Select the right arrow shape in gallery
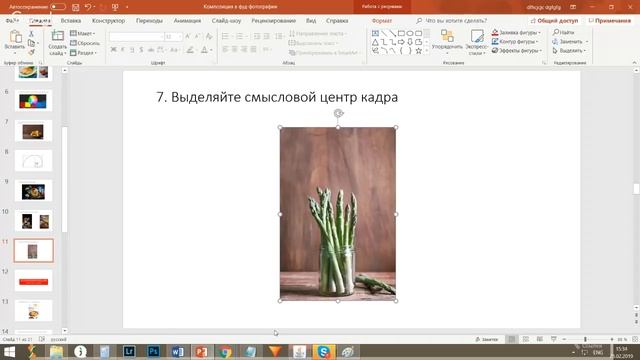 click(401, 42)
